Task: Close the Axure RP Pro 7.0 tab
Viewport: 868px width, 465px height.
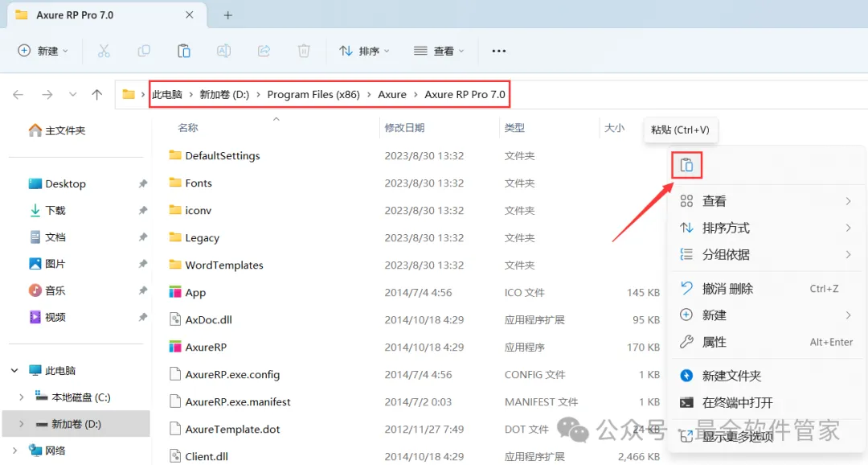Action: click(x=190, y=15)
